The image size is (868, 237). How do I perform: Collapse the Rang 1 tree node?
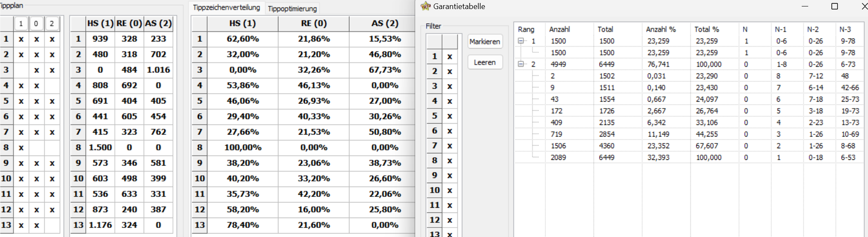pyautogui.click(x=521, y=41)
